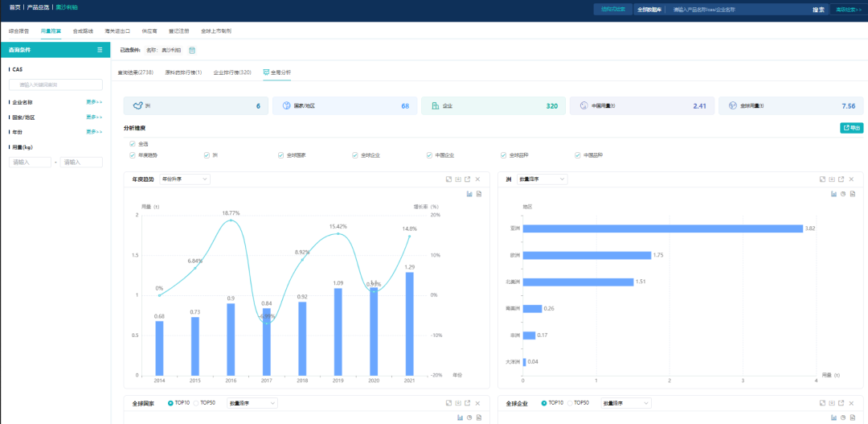Close the 洲 chart panel

click(x=851, y=179)
